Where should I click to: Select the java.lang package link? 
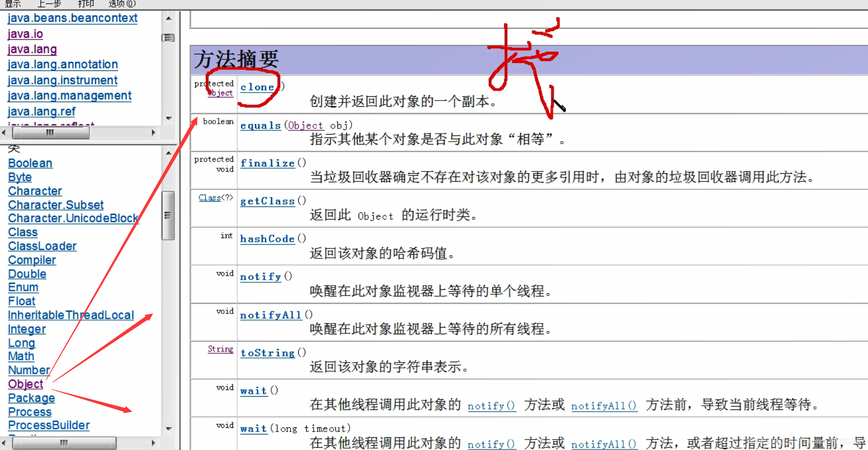[32, 50]
